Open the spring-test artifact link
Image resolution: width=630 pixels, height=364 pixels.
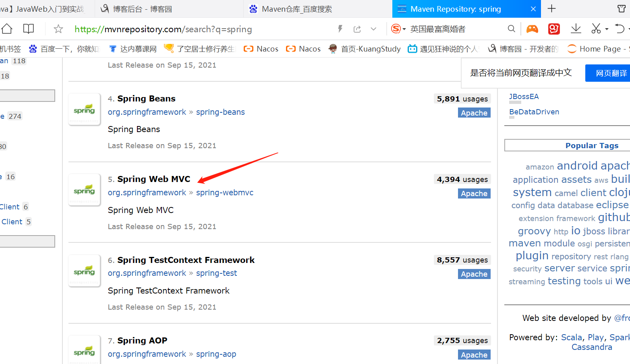(x=217, y=273)
